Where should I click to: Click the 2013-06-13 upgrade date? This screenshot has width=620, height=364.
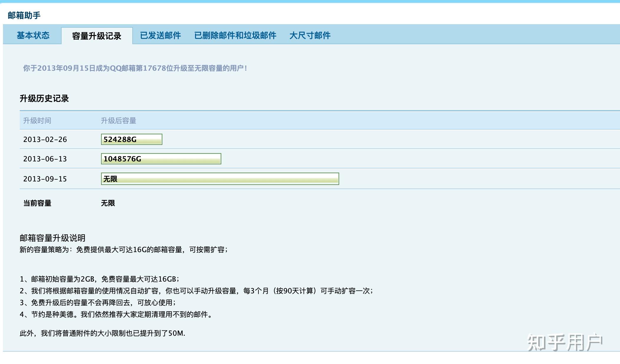[x=45, y=159]
